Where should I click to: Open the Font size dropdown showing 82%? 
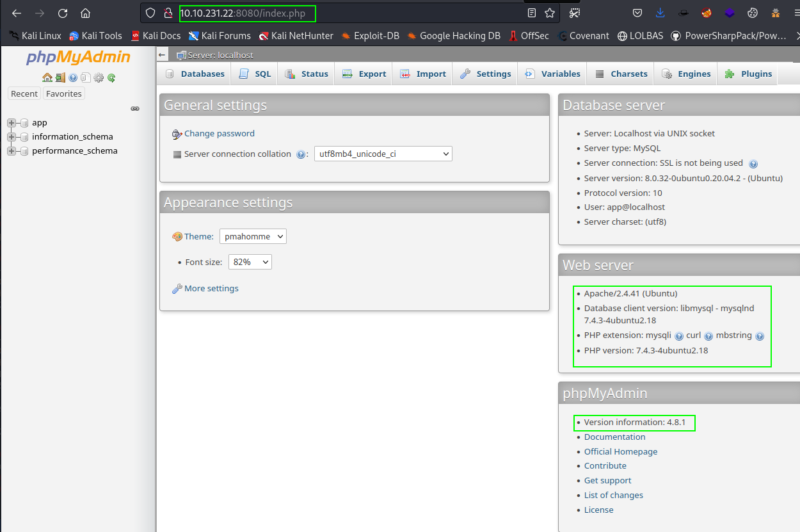coord(250,262)
